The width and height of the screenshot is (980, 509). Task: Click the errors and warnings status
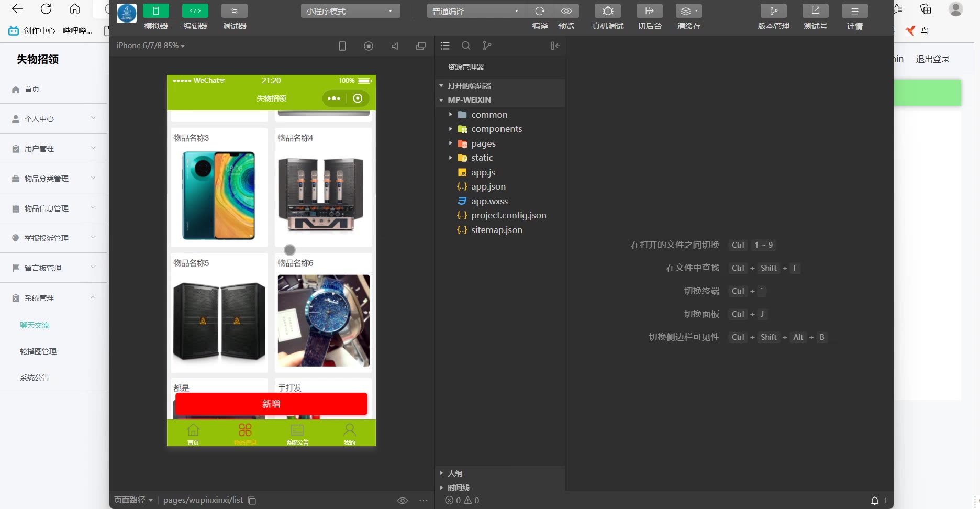462,501
